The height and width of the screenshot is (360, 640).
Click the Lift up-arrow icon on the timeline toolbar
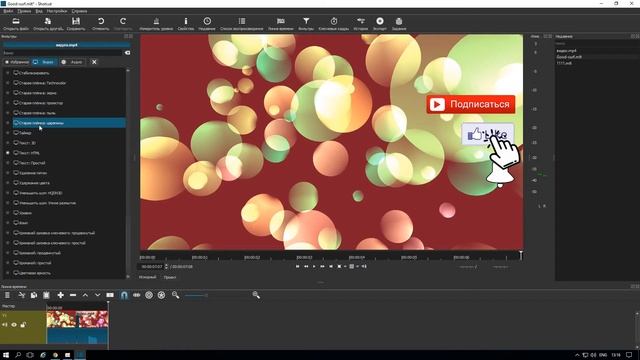tap(85, 295)
